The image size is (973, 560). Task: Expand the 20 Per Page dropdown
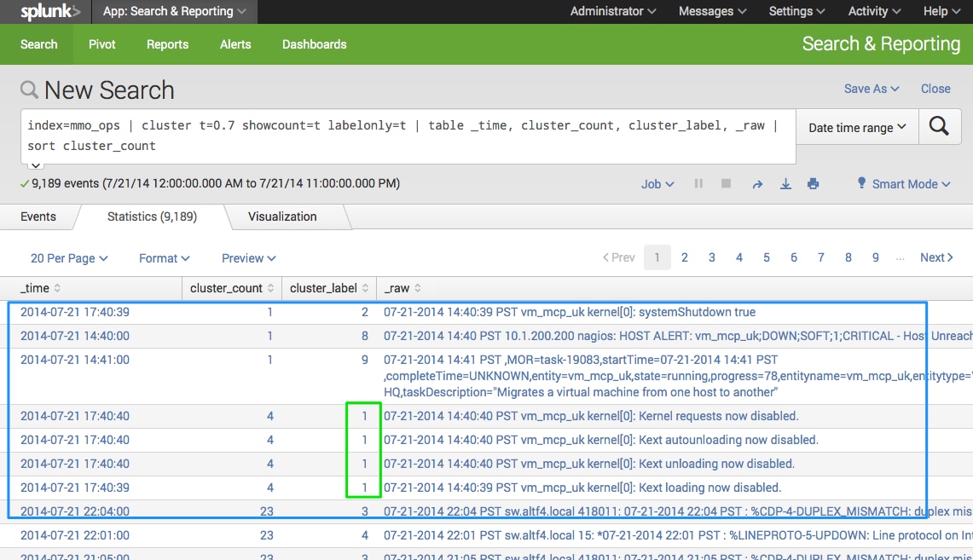(x=69, y=258)
